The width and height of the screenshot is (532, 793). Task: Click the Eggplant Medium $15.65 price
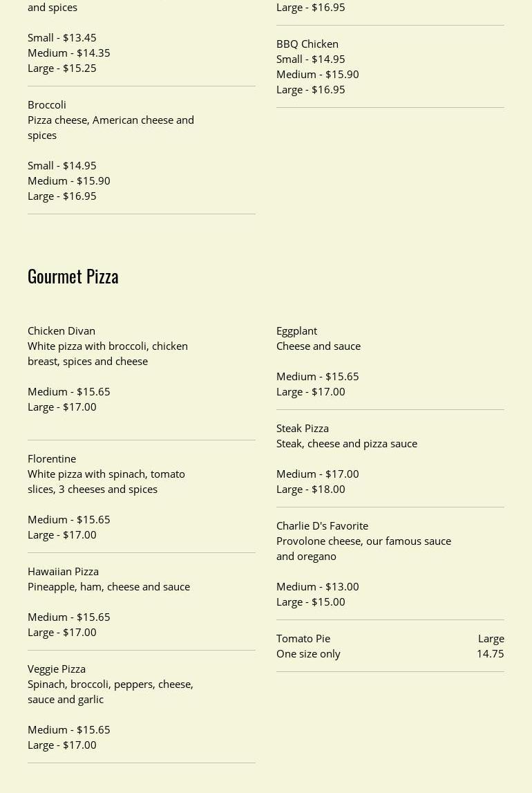point(317,376)
